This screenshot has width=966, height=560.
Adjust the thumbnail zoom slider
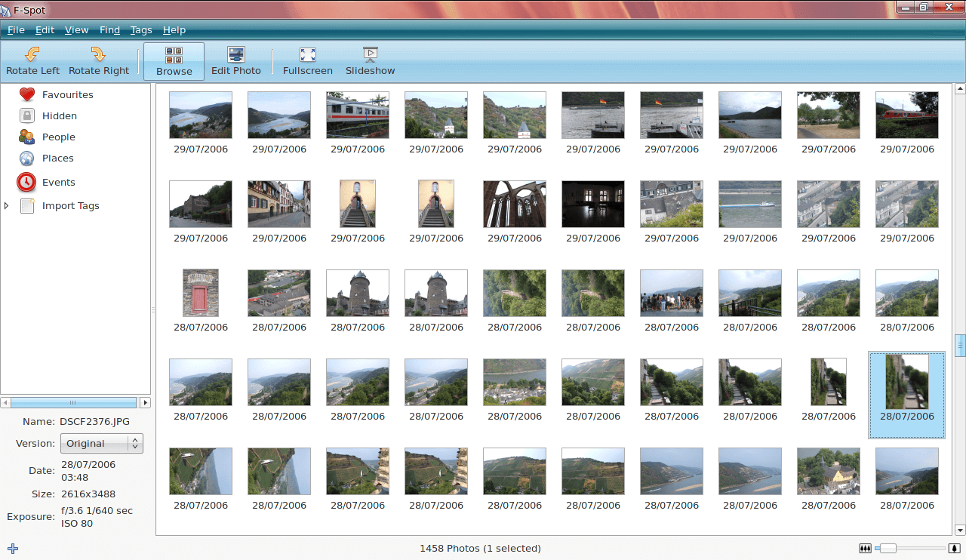[x=888, y=549]
